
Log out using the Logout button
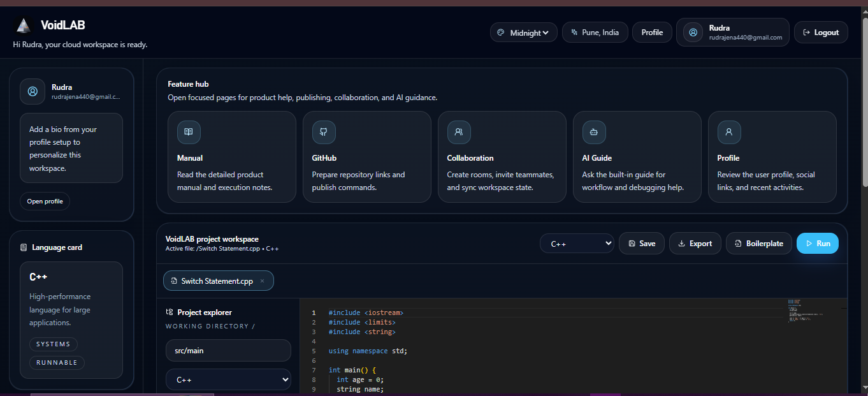point(821,33)
